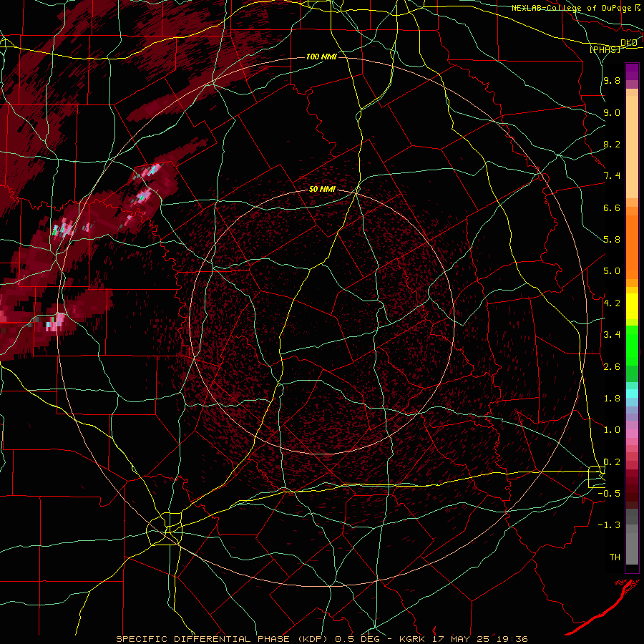Pick the gray segment of the color bar

click(x=632, y=537)
